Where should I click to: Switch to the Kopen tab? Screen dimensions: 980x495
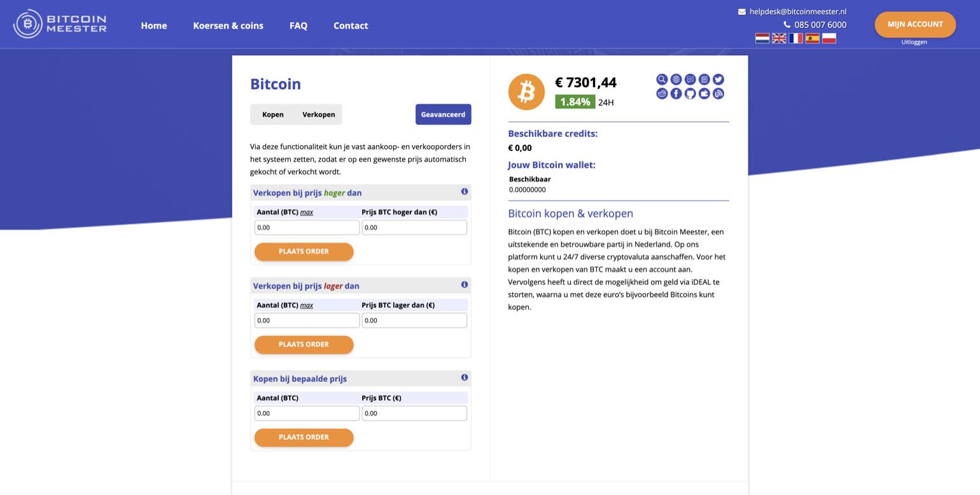click(273, 115)
